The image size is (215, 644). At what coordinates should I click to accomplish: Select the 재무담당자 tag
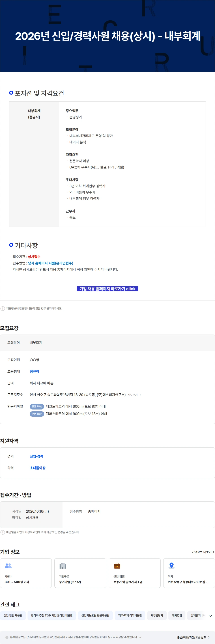(157, 615)
